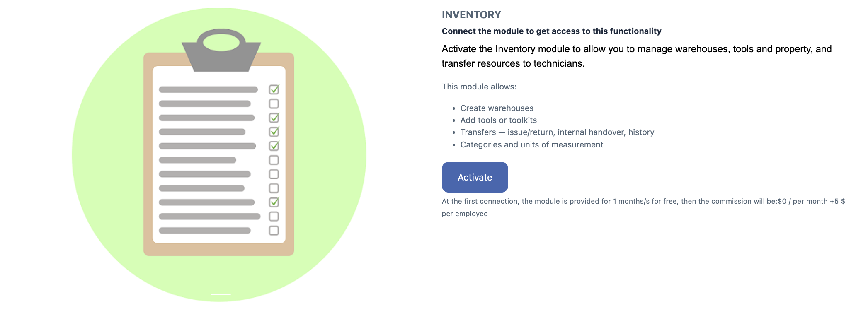Click the "This module allows:" label
868x313 pixels.
[x=479, y=87]
